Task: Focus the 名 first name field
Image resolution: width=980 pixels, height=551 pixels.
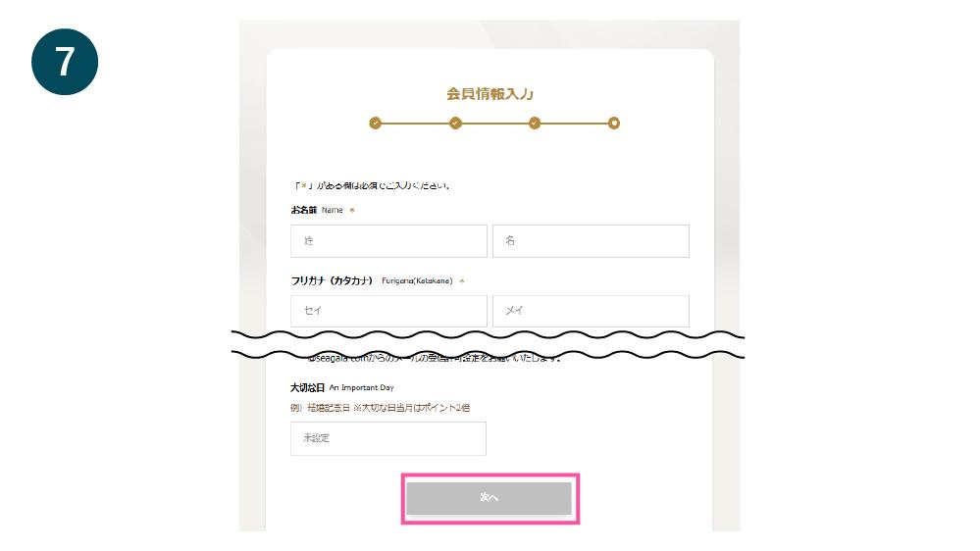Action: tap(591, 241)
